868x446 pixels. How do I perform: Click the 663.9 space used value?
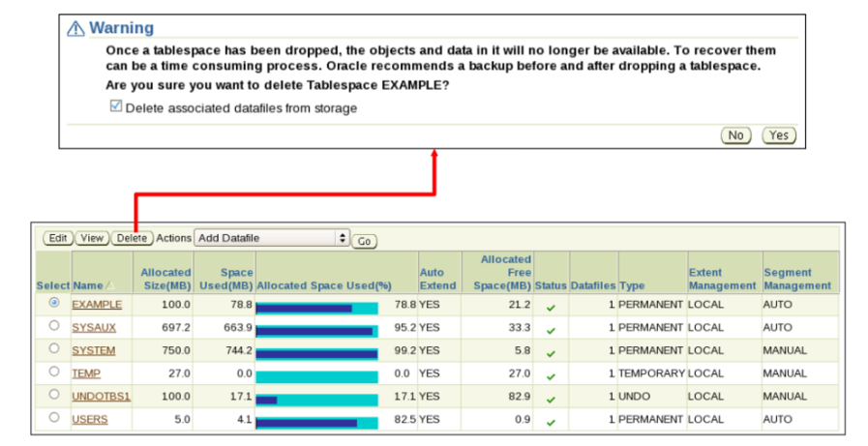click(238, 328)
